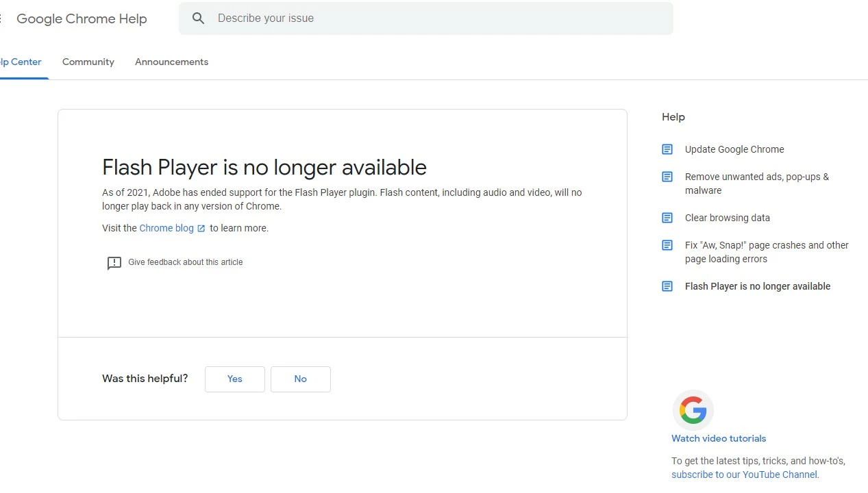Open Remove unwanted ads, pop-ups & malware article
Image resolution: width=868 pixels, height=493 pixels.
757,184
